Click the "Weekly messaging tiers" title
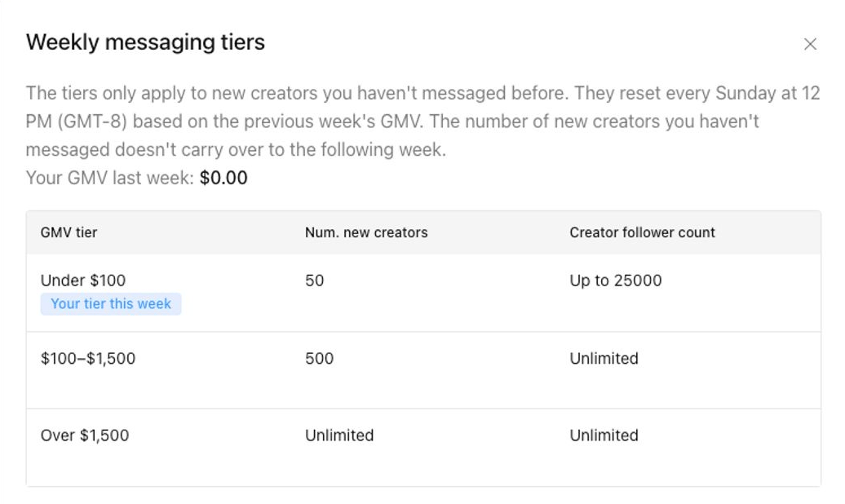845x504 pixels. tap(145, 42)
